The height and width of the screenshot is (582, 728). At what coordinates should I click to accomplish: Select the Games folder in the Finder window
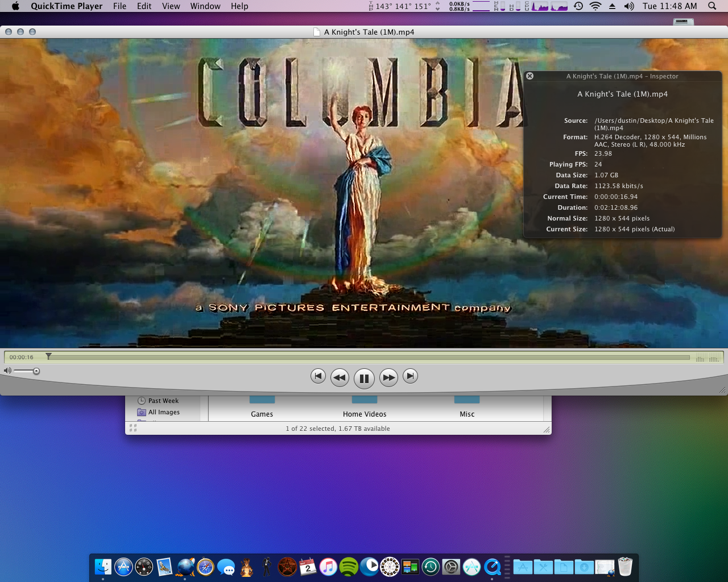pyautogui.click(x=262, y=414)
